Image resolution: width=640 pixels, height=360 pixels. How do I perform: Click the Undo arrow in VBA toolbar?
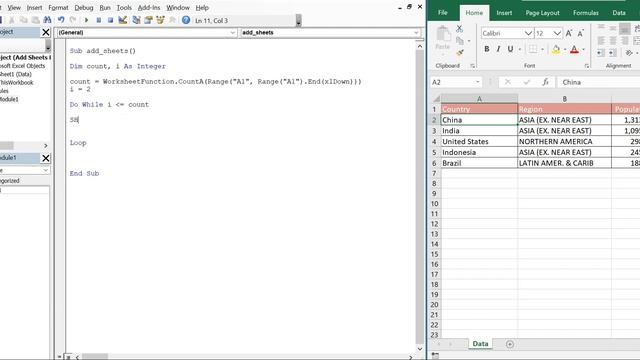(x=61, y=20)
